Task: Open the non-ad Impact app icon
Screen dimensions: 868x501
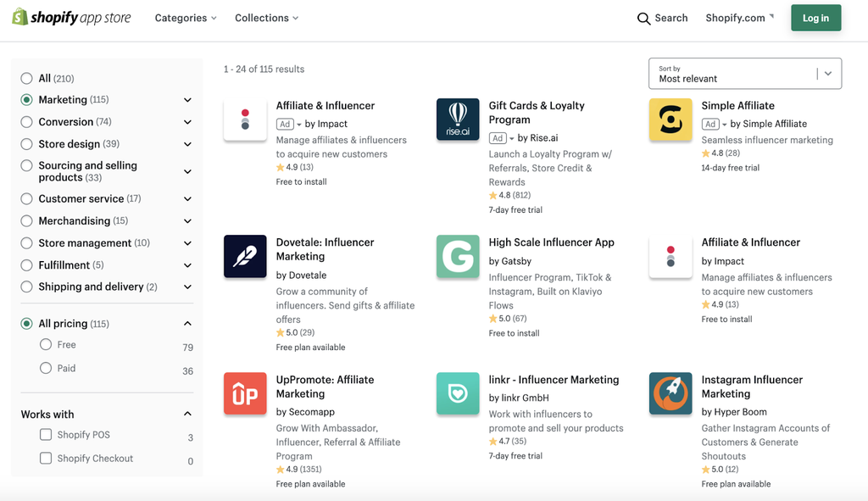Action: pyautogui.click(x=670, y=256)
